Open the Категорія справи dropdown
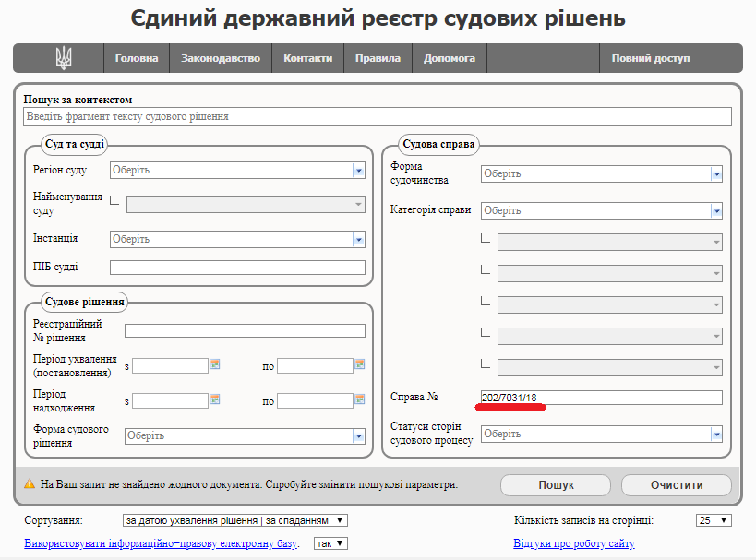 (x=715, y=210)
